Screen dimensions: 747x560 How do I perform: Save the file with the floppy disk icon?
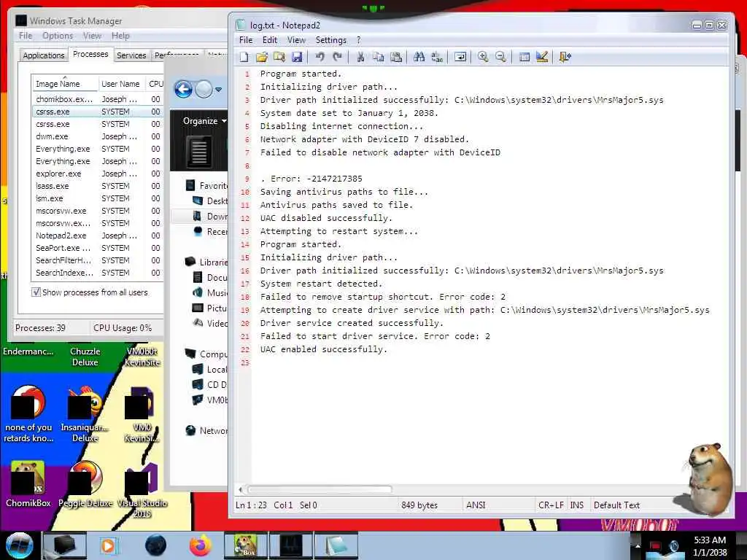297,57
